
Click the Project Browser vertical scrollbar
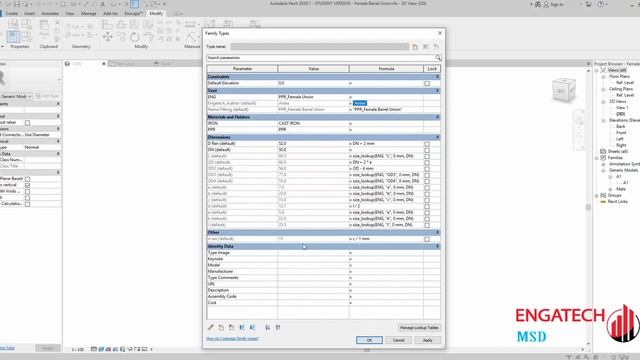(x=589, y=207)
